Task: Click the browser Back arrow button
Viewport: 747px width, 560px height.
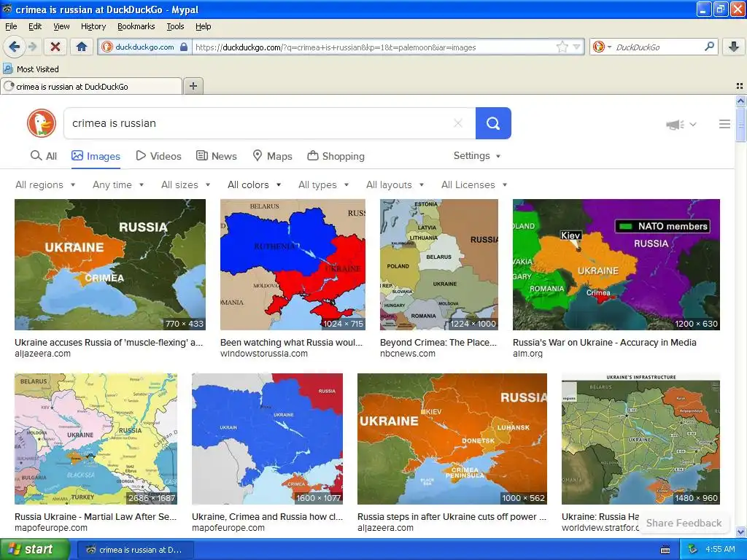Action: (x=15, y=47)
